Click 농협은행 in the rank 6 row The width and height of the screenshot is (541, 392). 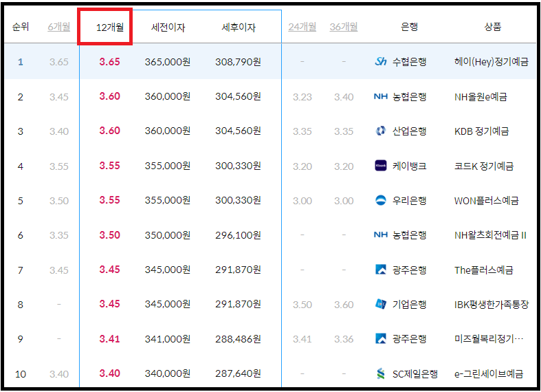click(x=410, y=235)
